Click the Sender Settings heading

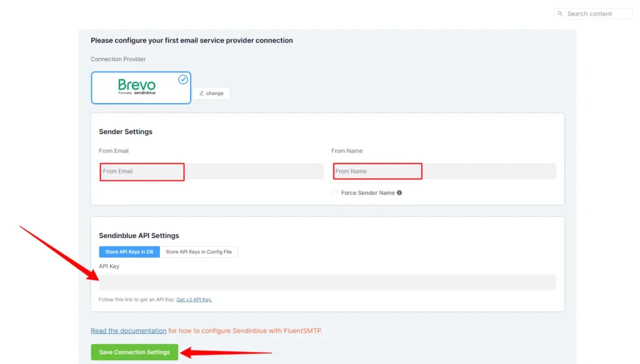click(125, 132)
